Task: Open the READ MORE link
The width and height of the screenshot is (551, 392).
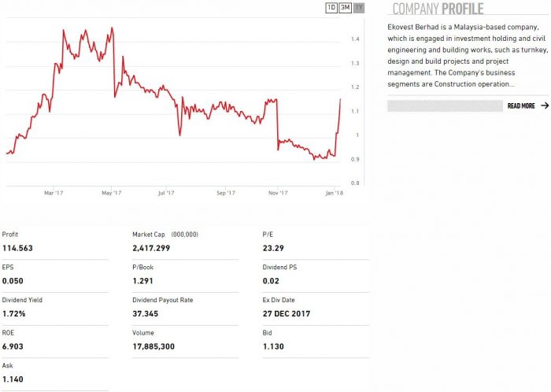Action: click(521, 105)
